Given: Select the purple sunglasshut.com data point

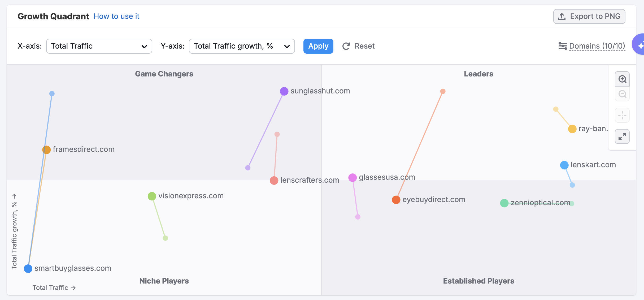Looking at the screenshot, I should coord(284,91).
